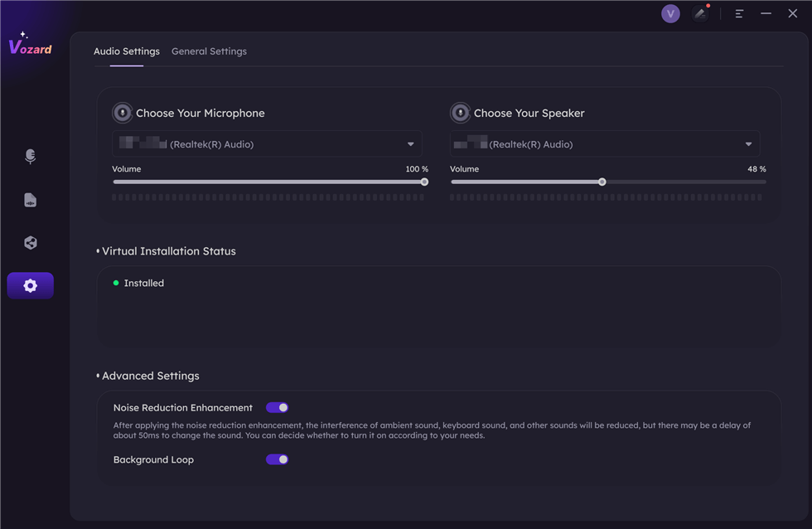Viewport: 812px width, 529px height.
Task: Minimize the Vozard window
Action: click(766, 13)
